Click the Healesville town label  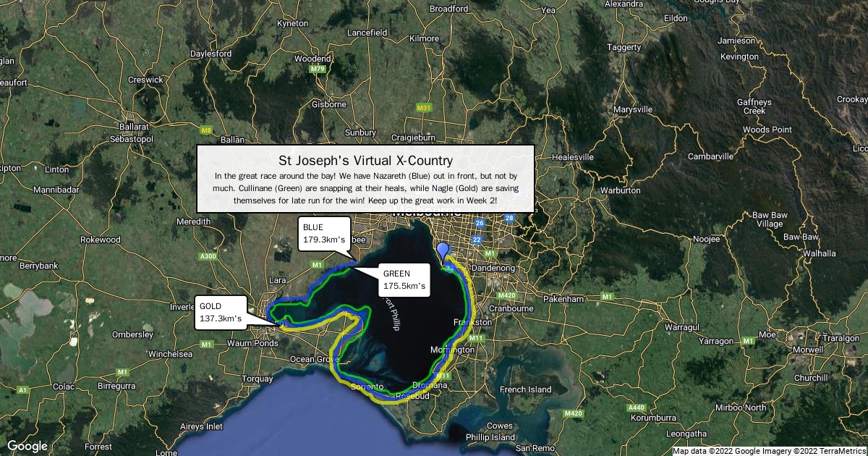click(572, 156)
